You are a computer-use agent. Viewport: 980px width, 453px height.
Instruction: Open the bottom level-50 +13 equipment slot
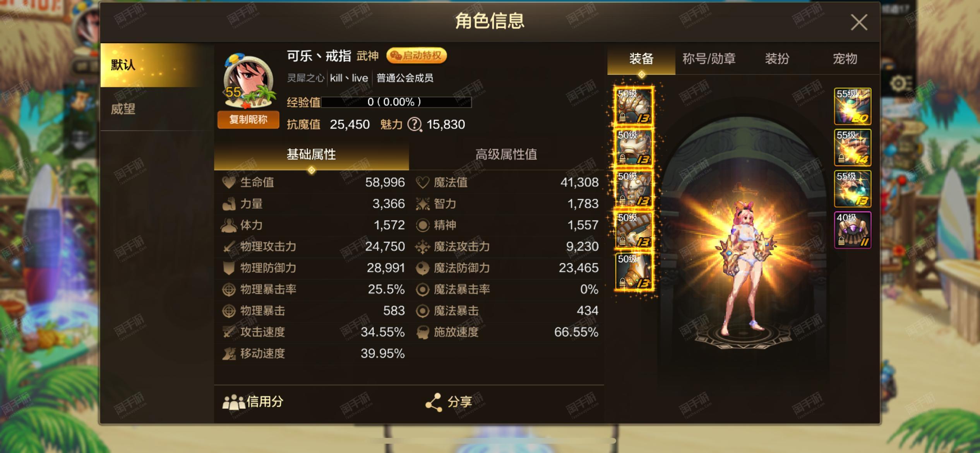pyautogui.click(x=634, y=271)
